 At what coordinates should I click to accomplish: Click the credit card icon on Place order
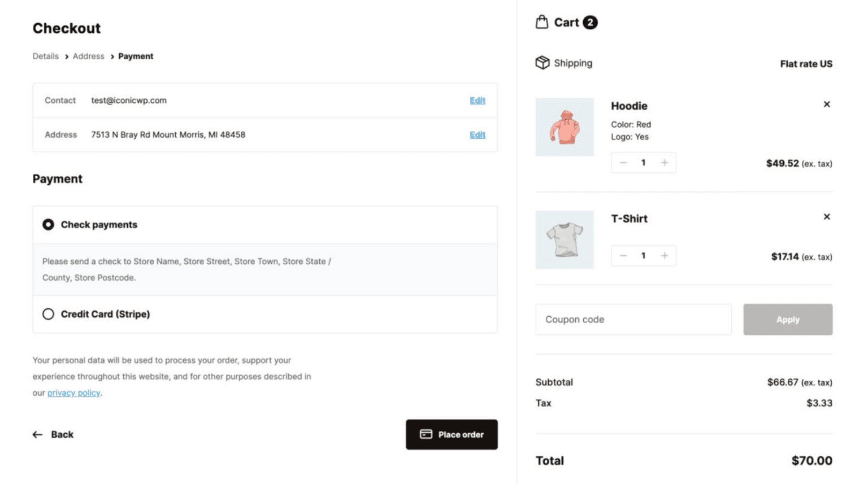click(x=425, y=434)
